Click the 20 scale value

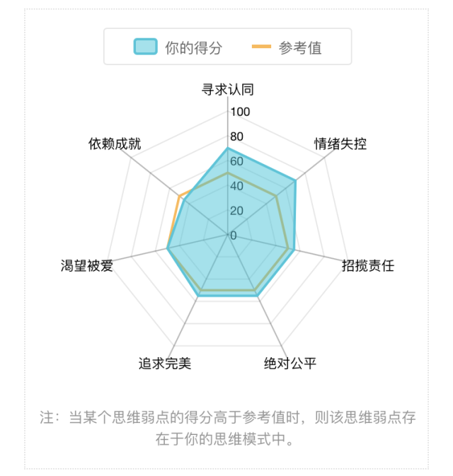(237, 211)
